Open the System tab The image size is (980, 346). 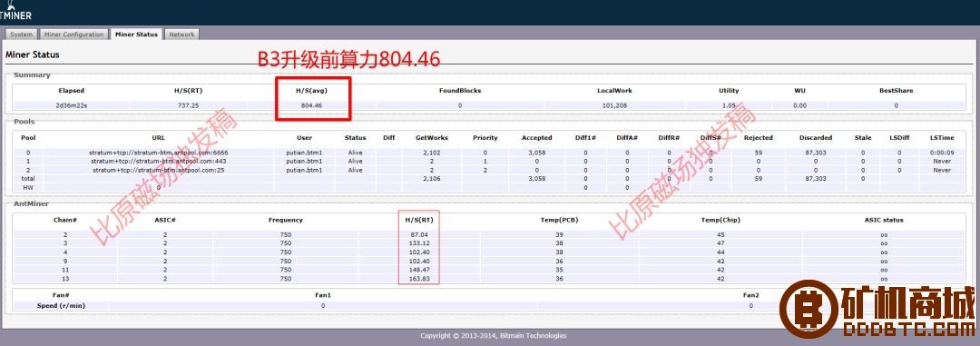21,35
